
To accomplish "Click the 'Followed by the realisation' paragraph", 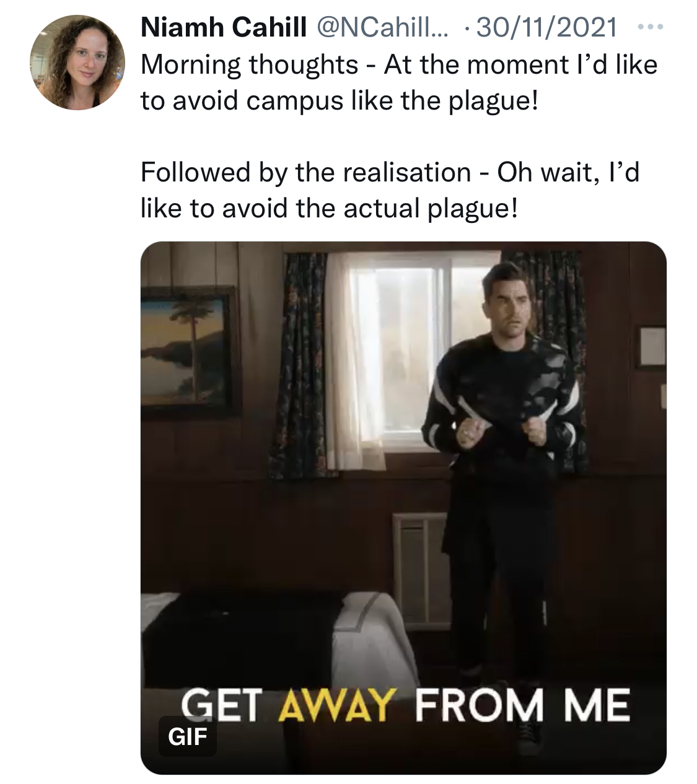I will coord(390,189).
